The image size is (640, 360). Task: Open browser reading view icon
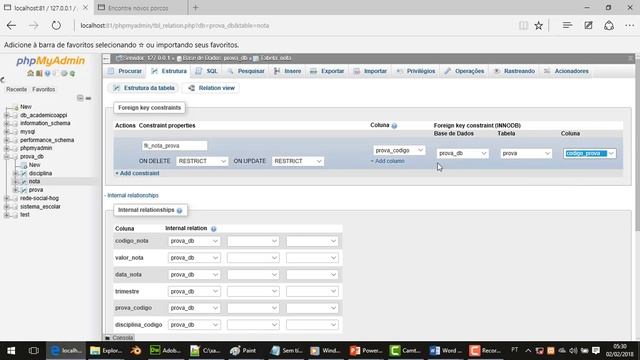[x=523, y=26]
